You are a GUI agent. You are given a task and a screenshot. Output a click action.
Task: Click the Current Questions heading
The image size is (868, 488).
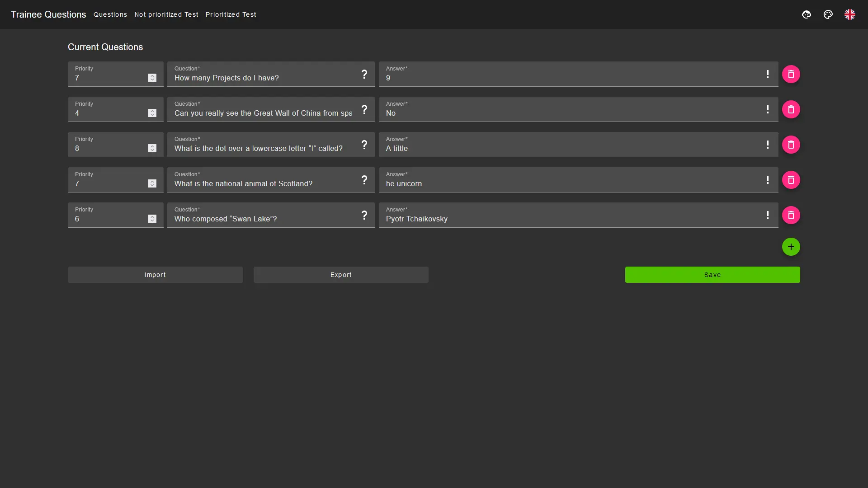[105, 47]
